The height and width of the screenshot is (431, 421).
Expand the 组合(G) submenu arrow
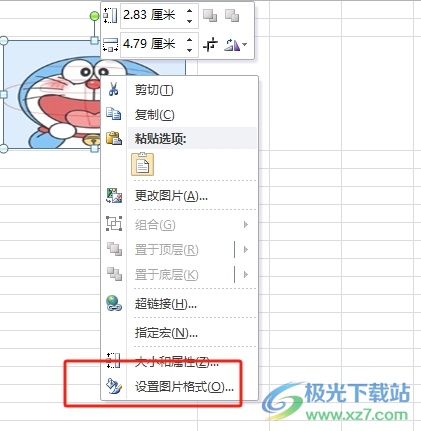tap(246, 225)
